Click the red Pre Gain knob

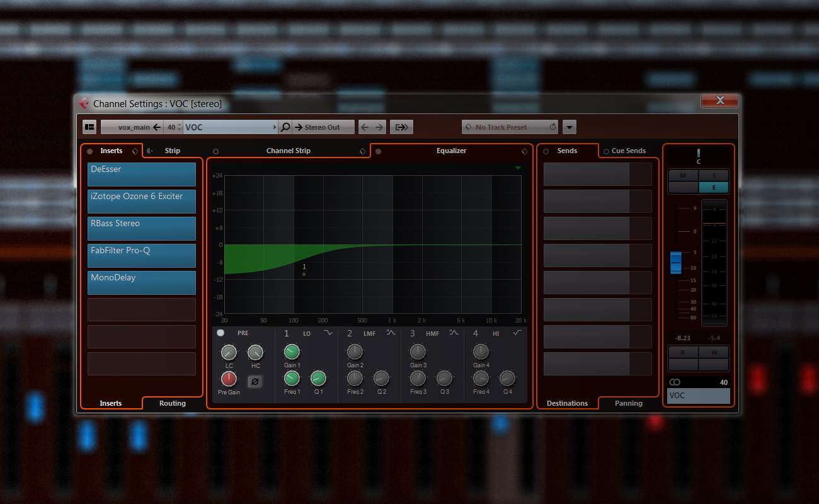(x=229, y=379)
